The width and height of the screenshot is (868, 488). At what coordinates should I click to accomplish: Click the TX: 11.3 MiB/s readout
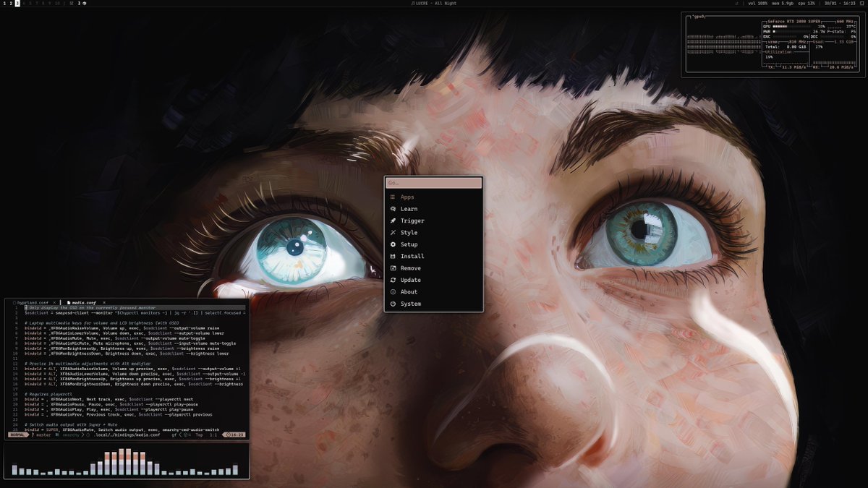click(x=786, y=67)
